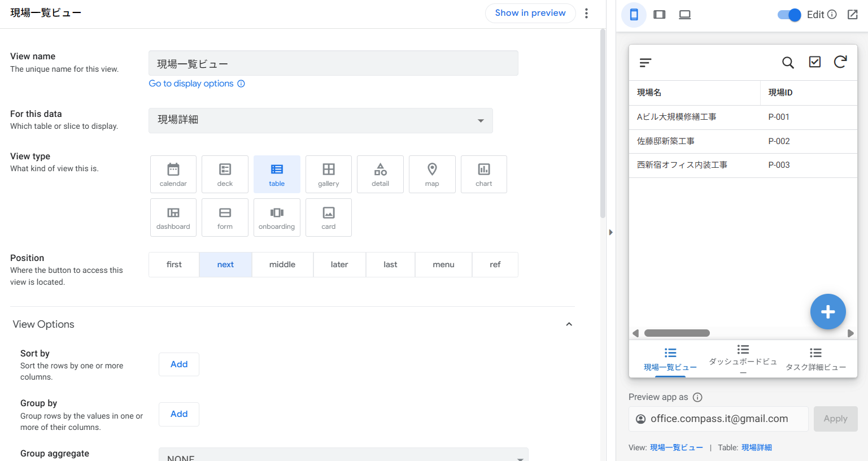Open the three-dot more options menu

(x=586, y=13)
